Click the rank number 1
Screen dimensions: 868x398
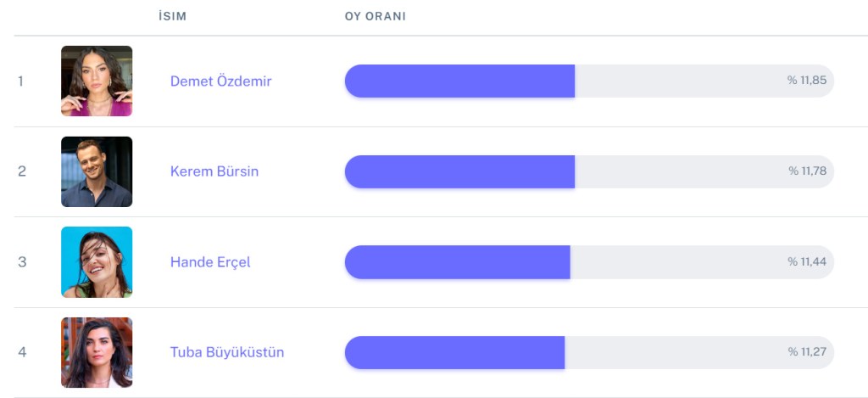pos(21,81)
